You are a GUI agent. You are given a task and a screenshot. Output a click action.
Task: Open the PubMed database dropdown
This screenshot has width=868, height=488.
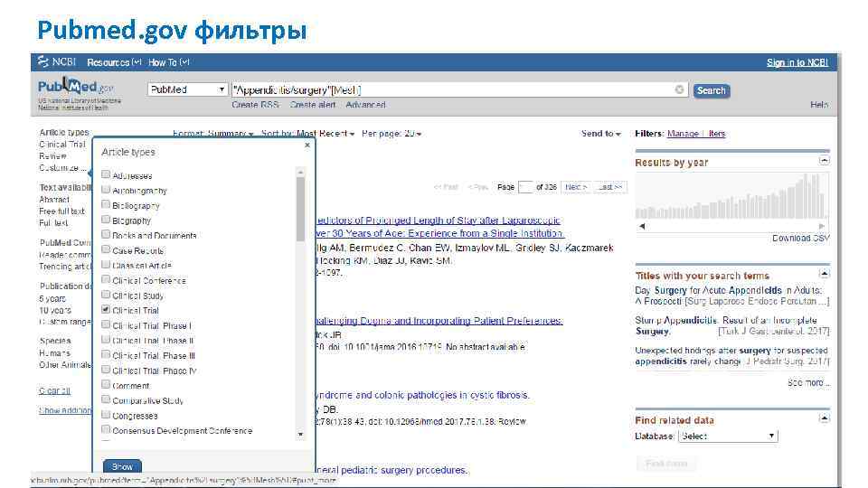click(x=188, y=89)
